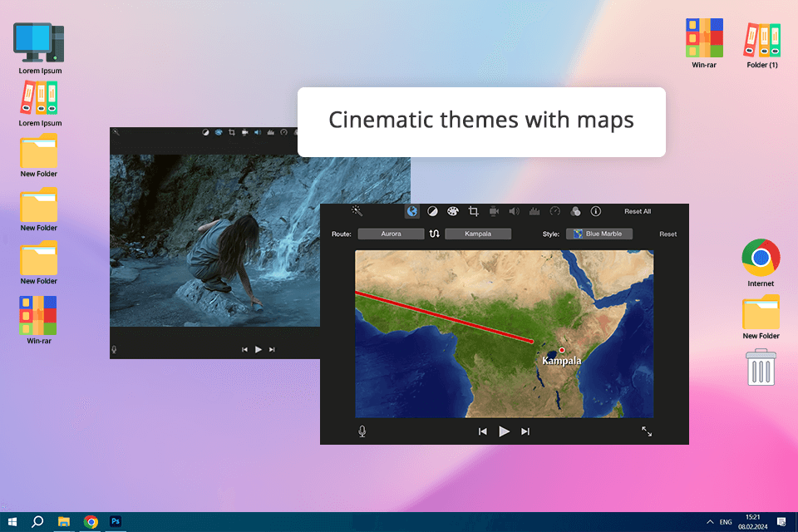Viewport: 798px width, 532px height.
Task: Open File Explorer from taskbar
Action: (x=64, y=522)
